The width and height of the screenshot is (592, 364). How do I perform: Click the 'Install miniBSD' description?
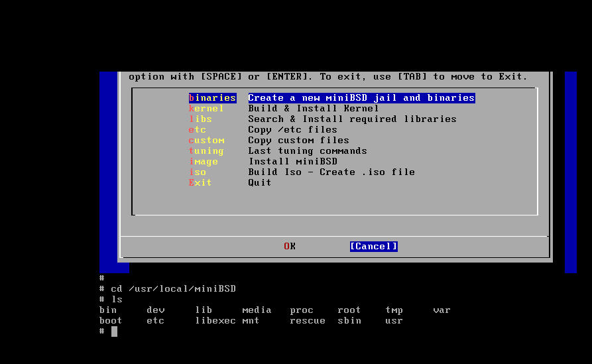coord(292,162)
